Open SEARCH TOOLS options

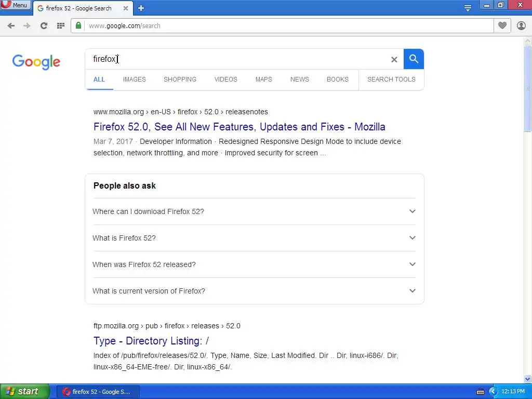point(391,79)
